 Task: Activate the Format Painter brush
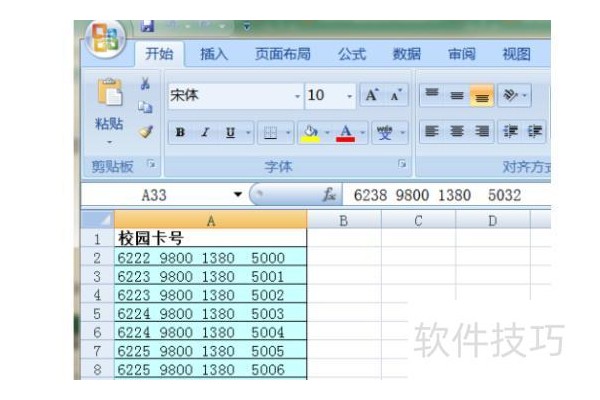click(146, 132)
